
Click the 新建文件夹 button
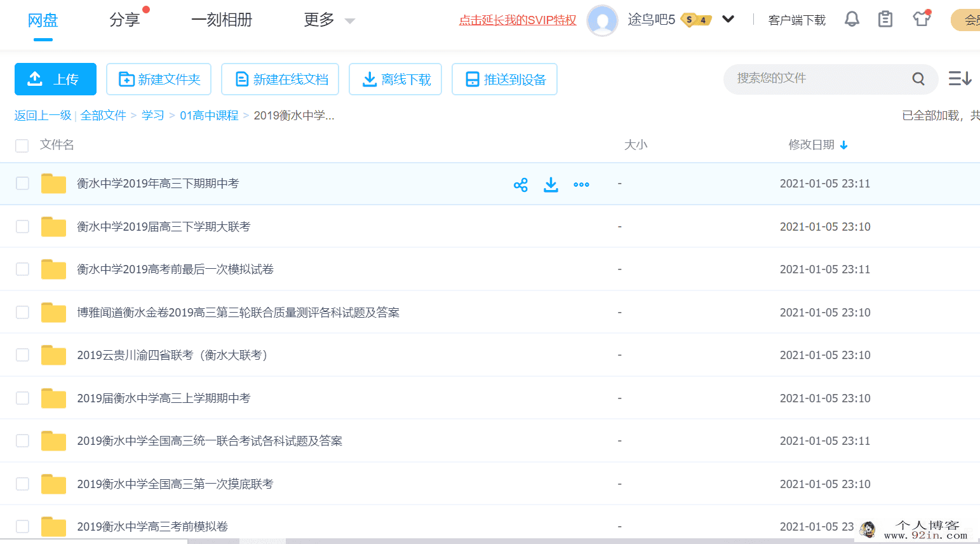[159, 79]
